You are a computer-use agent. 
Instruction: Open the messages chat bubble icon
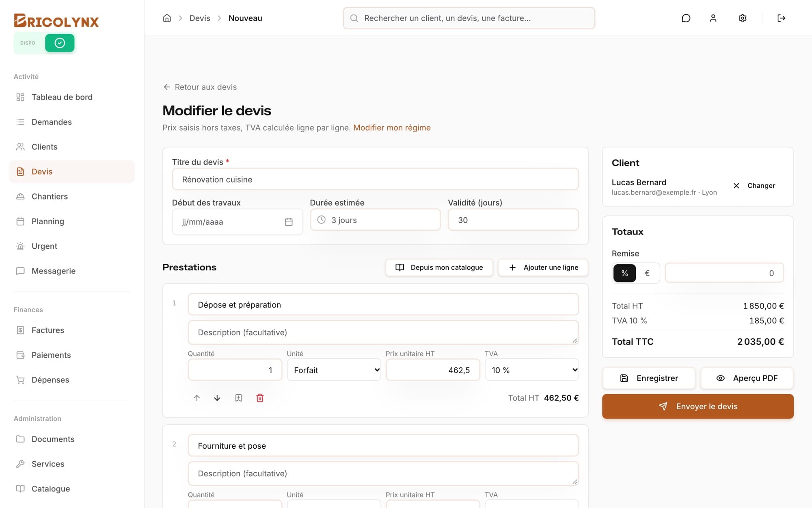[686, 18]
